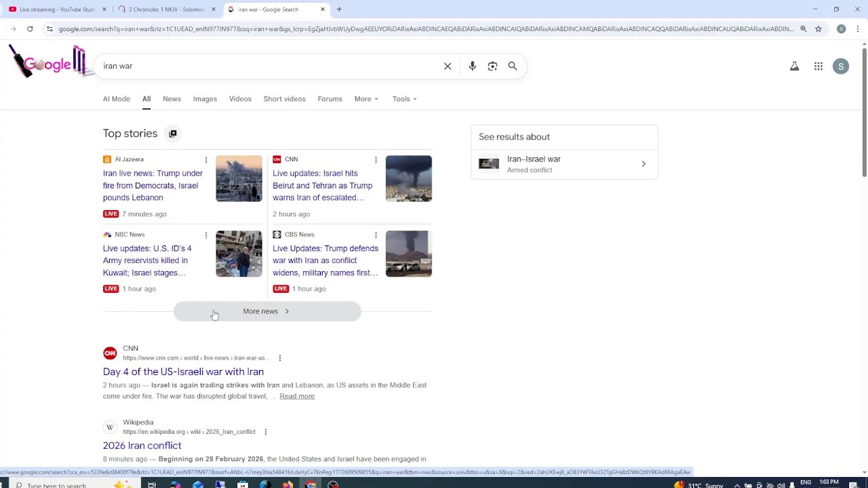Open the Iran–Israel war armed conflict entry

564,164
